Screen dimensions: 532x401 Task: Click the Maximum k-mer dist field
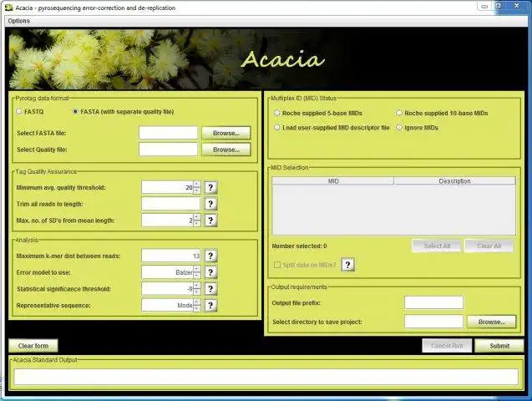coord(171,256)
